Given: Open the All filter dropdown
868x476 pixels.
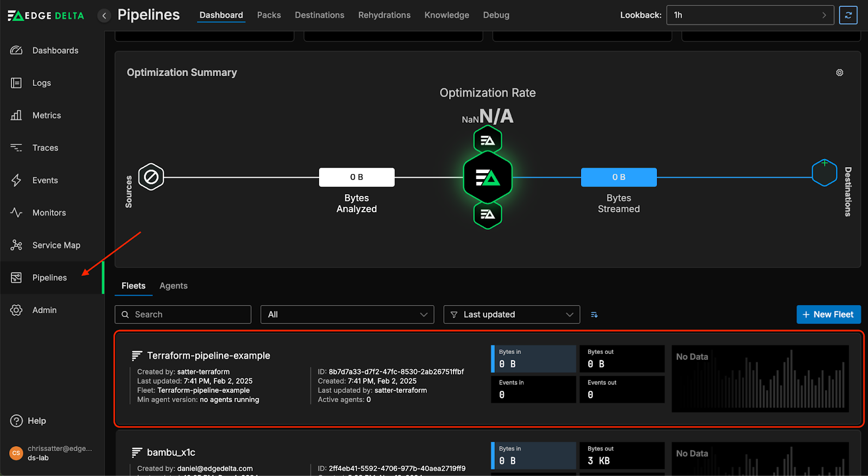Looking at the screenshot, I should pyautogui.click(x=347, y=315).
